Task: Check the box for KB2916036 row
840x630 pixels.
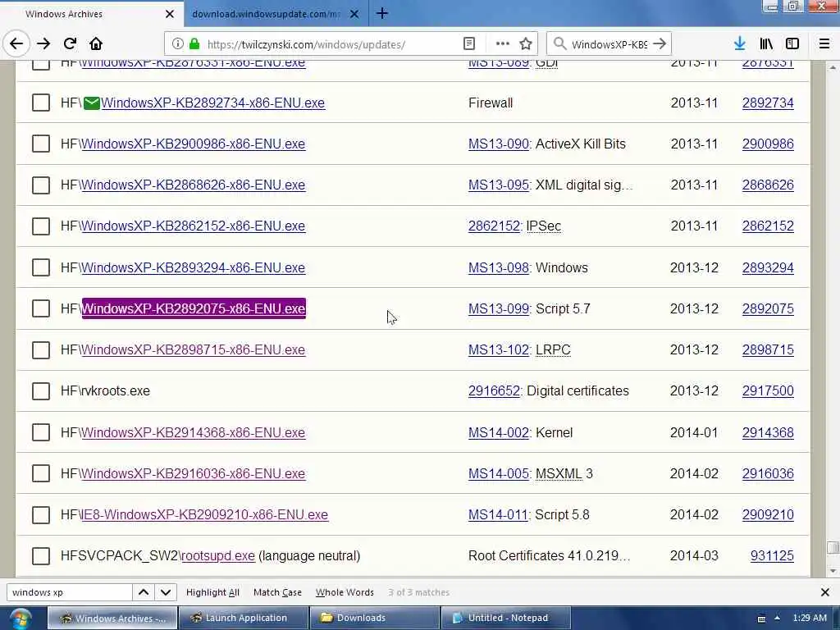Action: 41,473
